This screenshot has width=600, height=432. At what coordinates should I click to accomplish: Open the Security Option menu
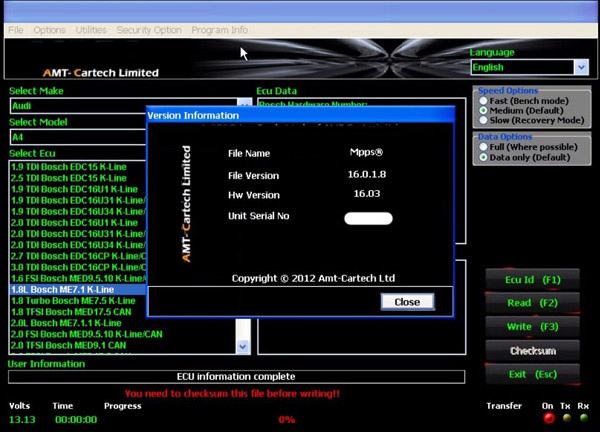149,30
